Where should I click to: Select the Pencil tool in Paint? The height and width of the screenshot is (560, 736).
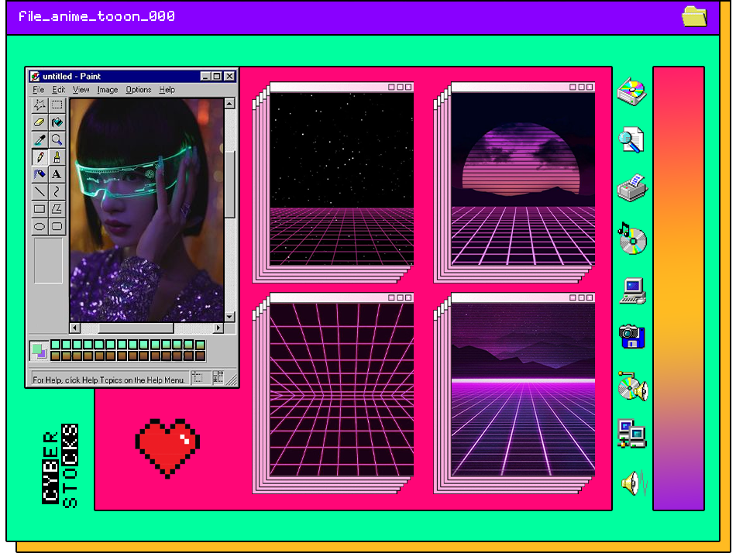(x=40, y=157)
